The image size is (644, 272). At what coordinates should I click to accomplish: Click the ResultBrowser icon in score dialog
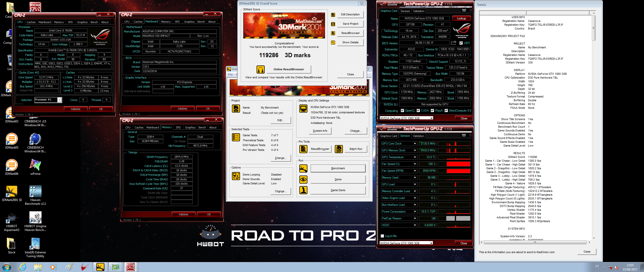pyautogui.click(x=333, y=33)
